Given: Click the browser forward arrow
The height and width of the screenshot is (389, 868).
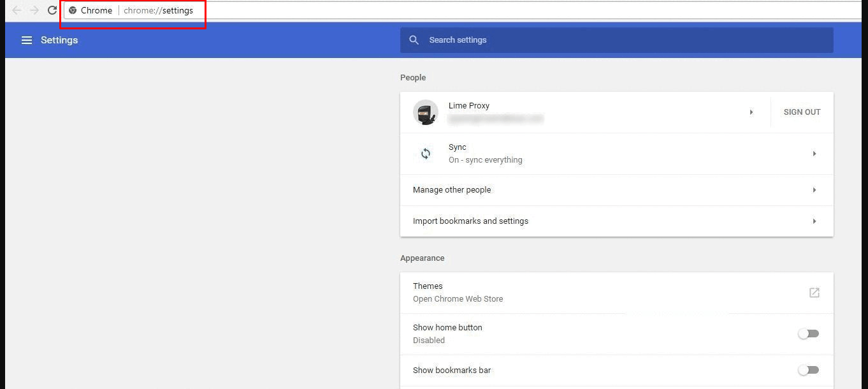Looking at the screenshot, I should (x=34, y=10).
